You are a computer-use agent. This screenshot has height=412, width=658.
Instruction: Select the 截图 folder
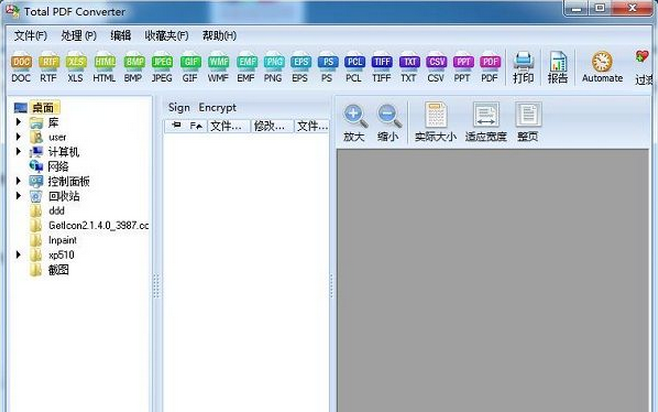pos(58,270)
